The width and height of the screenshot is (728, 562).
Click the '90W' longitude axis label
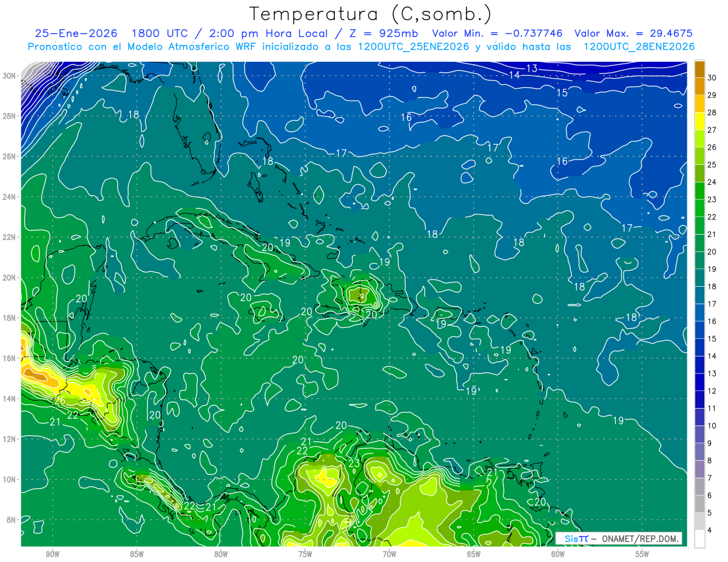point(53,554)
